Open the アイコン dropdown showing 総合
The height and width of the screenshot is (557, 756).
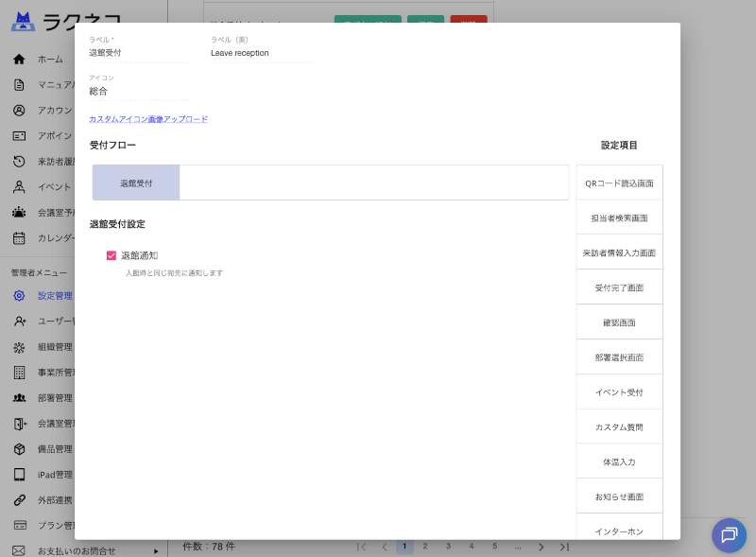[x=137, y=90]
